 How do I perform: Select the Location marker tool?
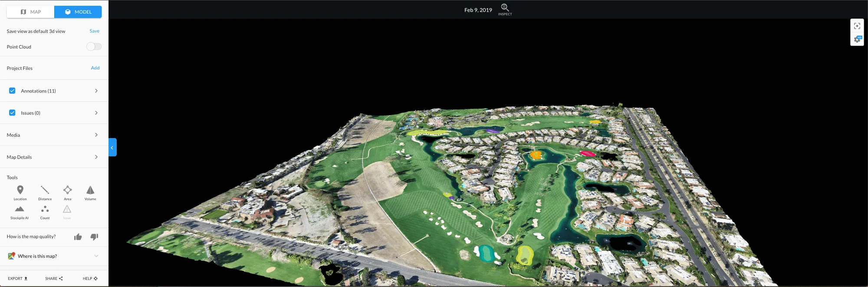20,193
